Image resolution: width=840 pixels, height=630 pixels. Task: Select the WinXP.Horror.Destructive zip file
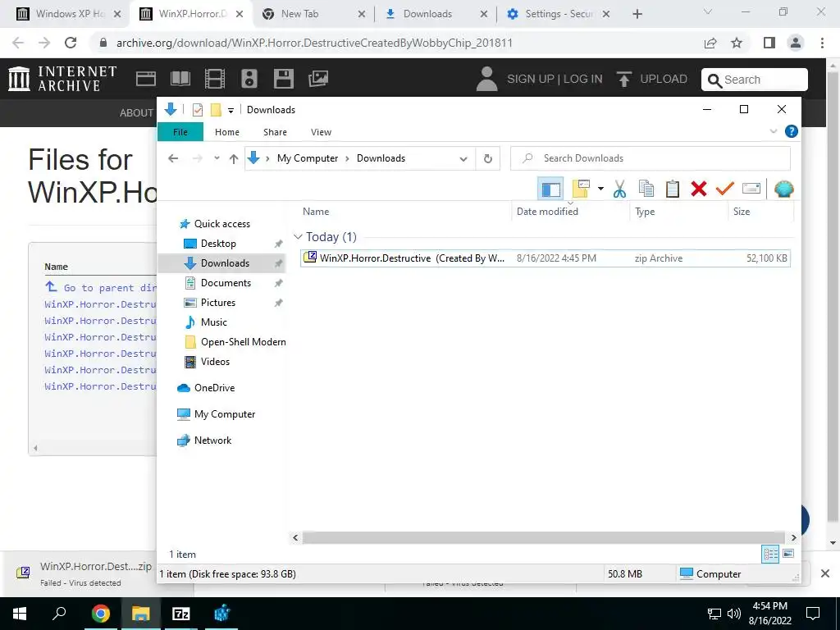coord(545,258)
